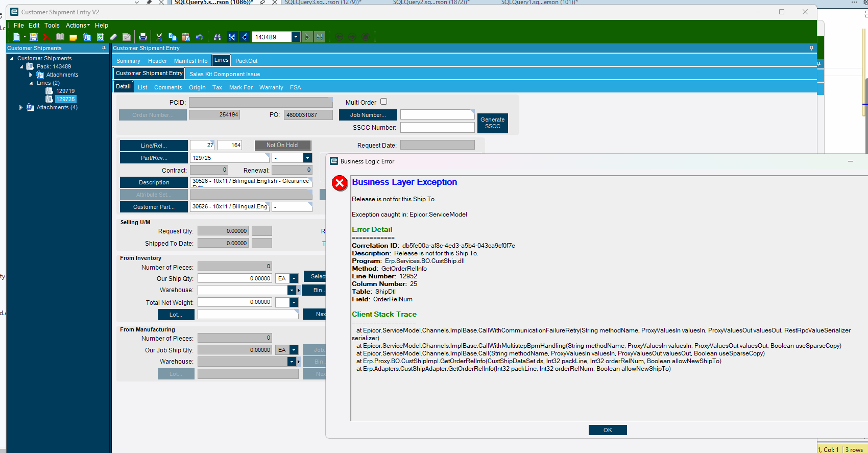Click the binoculars Search toolbar icon
The width and height of the screenshot is (868, 453).
point(218,37)
